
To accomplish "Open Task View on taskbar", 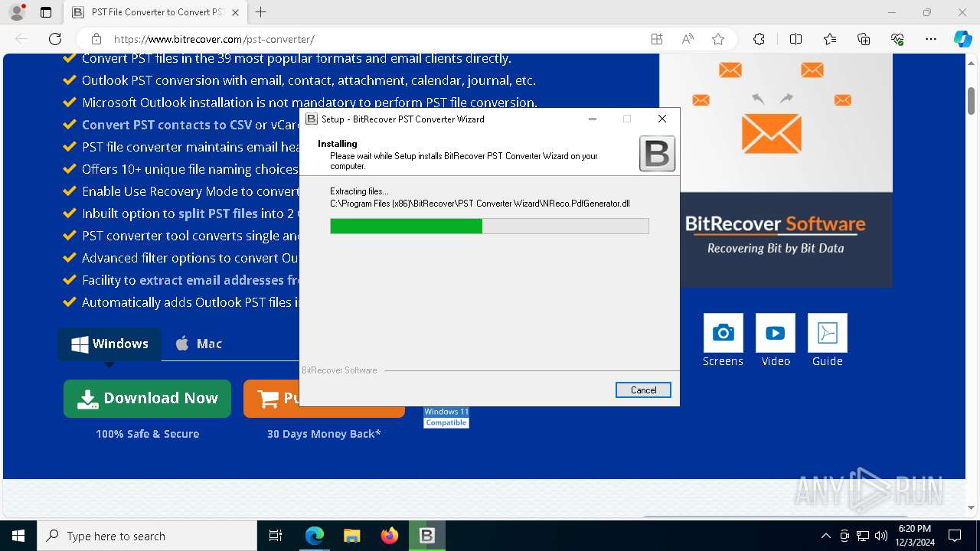I will click(276, 536).
